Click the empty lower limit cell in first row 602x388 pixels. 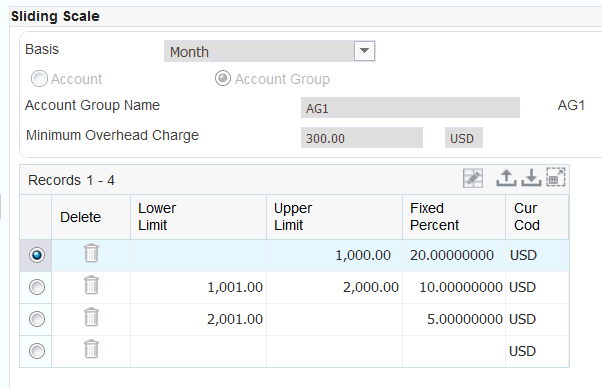(198, 256)
